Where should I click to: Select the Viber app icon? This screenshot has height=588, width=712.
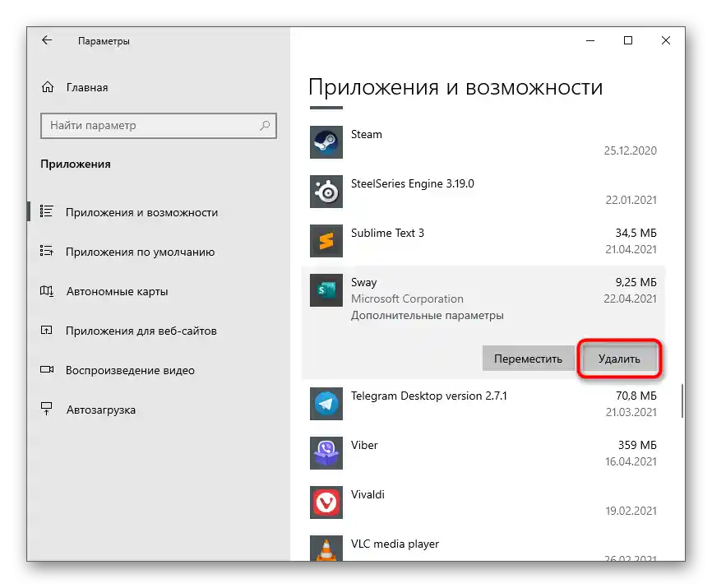coord(326,453)
